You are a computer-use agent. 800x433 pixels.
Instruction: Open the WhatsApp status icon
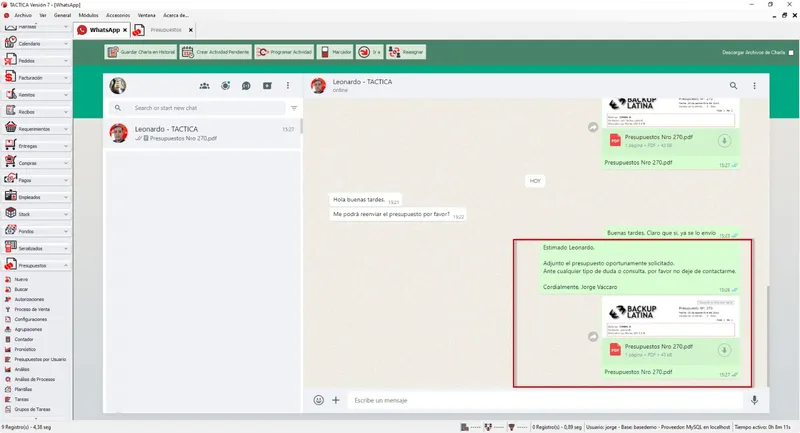click(x=225, y=86)
